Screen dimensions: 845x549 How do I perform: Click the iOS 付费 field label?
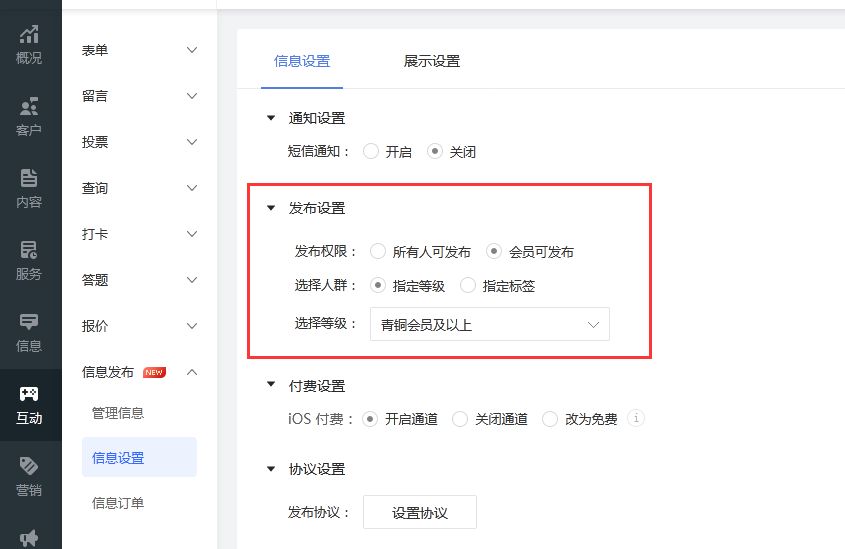320,419
